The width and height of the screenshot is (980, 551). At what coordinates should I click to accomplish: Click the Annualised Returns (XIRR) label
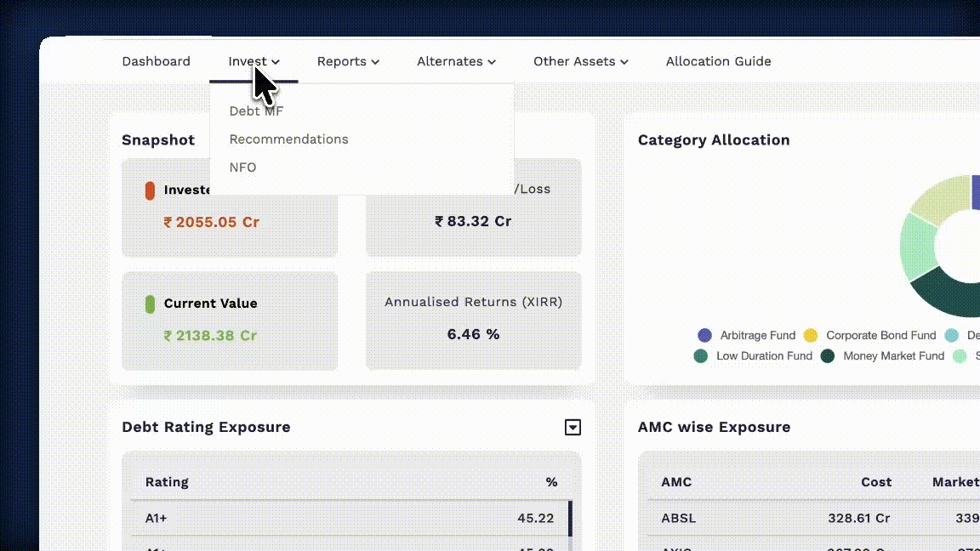473,302
